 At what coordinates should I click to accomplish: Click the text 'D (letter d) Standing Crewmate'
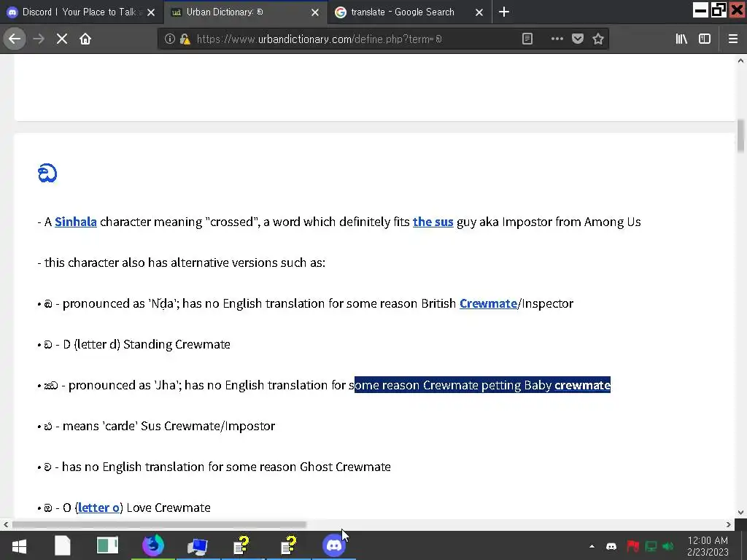[146, 345]
